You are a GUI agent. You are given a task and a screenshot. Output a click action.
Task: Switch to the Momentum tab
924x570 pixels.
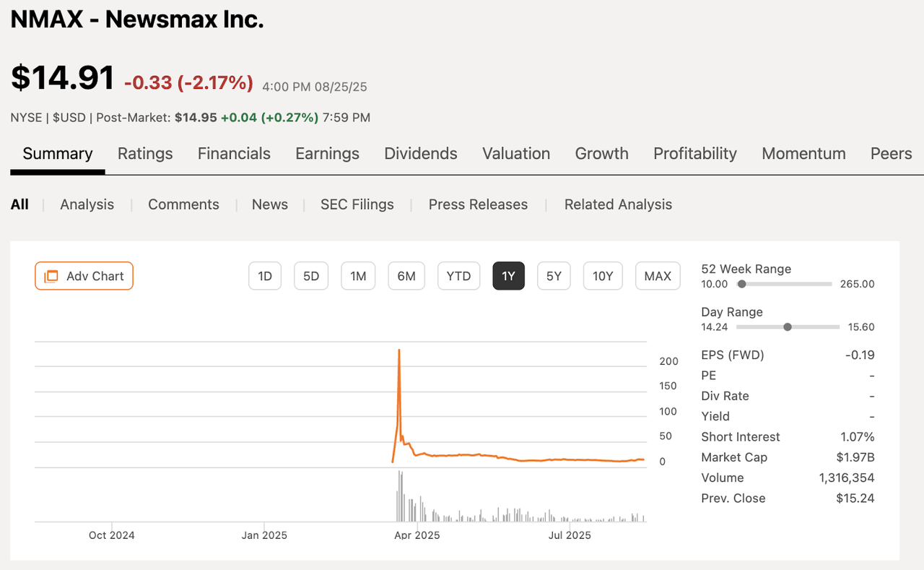(803, 154)
